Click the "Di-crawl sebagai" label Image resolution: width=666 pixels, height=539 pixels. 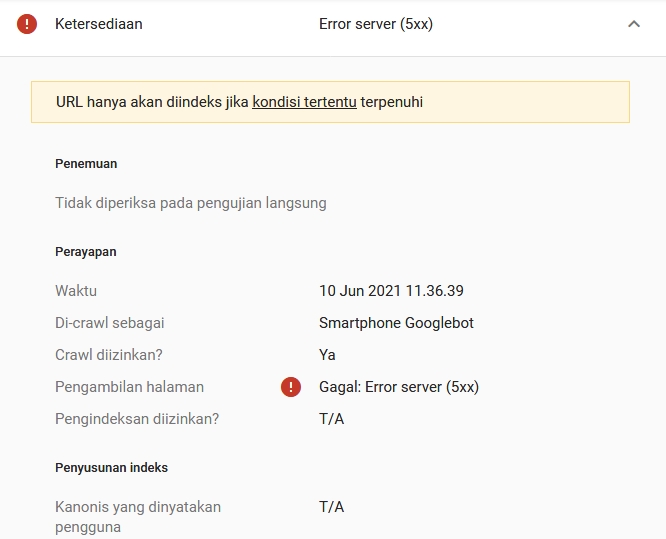click(110, 323)
